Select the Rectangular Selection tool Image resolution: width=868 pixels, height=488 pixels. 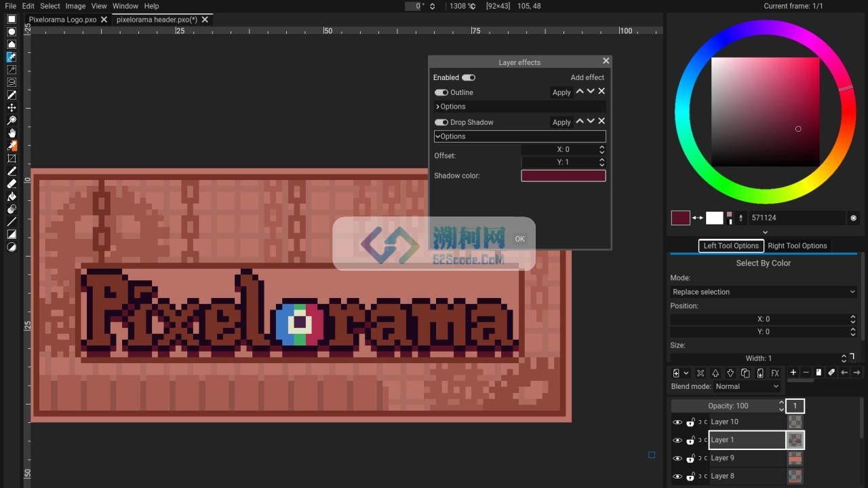(x=12, y=19)
